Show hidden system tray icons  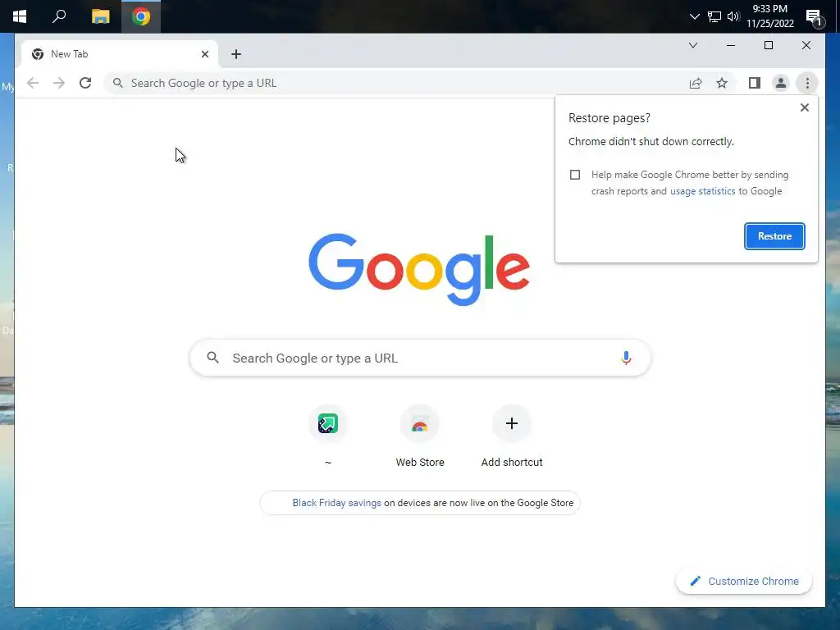point(694,16)
